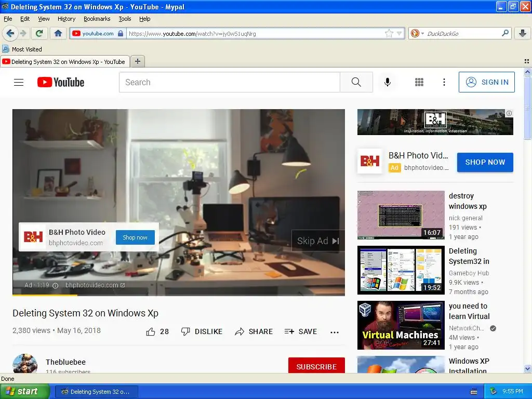Click the Deleting System 32 taskbar button
Image resolution: width=532 pixels, height=399 pixels.
pyautogui.click(x=96, y=392)
